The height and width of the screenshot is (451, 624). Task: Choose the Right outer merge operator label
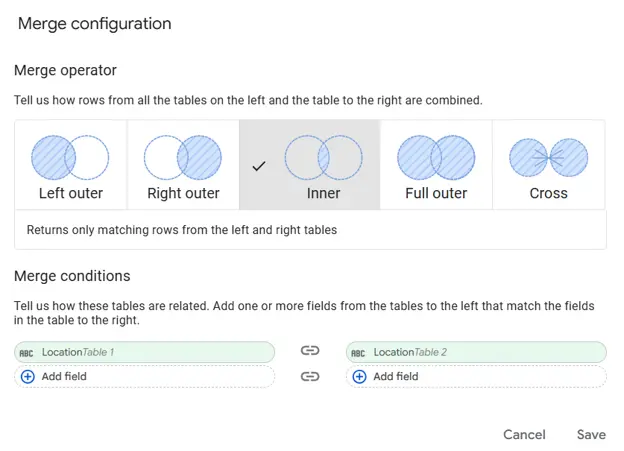tap(183, 194)
